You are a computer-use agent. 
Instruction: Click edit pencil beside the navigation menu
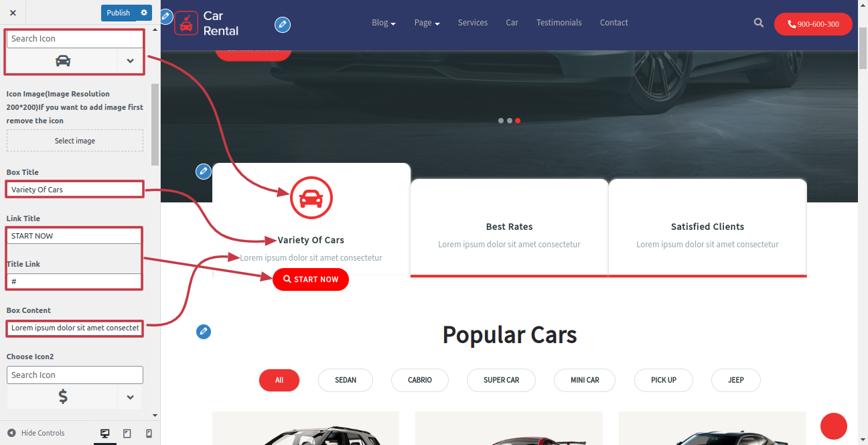click(x=283, y=25)
